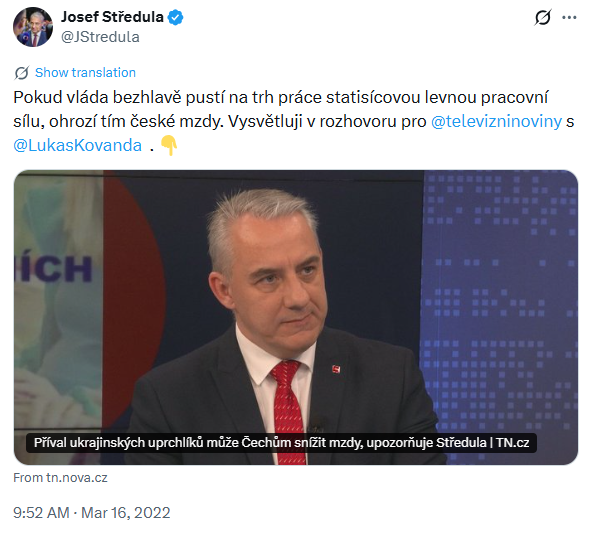This screenshot has height=536, width=590.
Task: Click the blue verified badge
Action: click(x=175, y=17)
